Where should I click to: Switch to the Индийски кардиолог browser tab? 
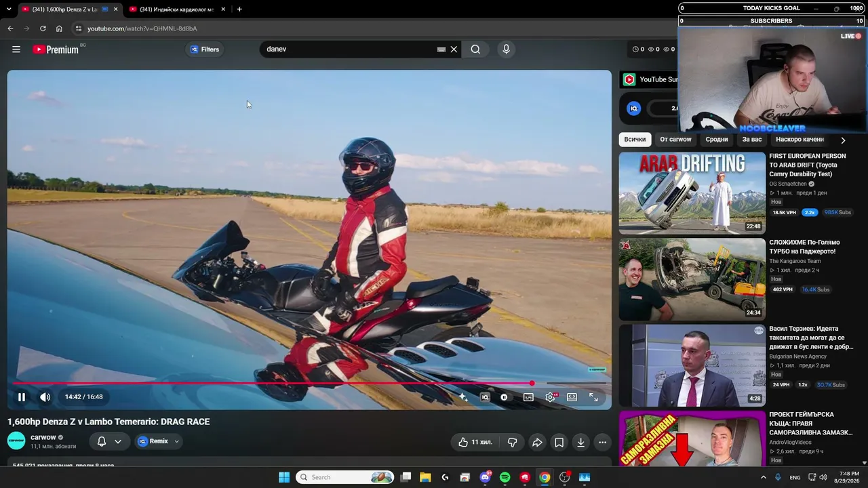coord(176,9)
